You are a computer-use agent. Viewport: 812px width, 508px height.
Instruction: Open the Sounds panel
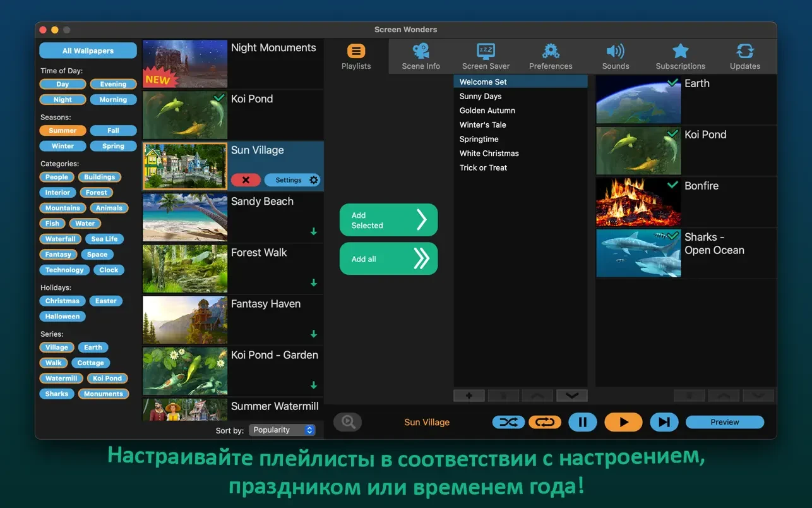click(615, 57)
